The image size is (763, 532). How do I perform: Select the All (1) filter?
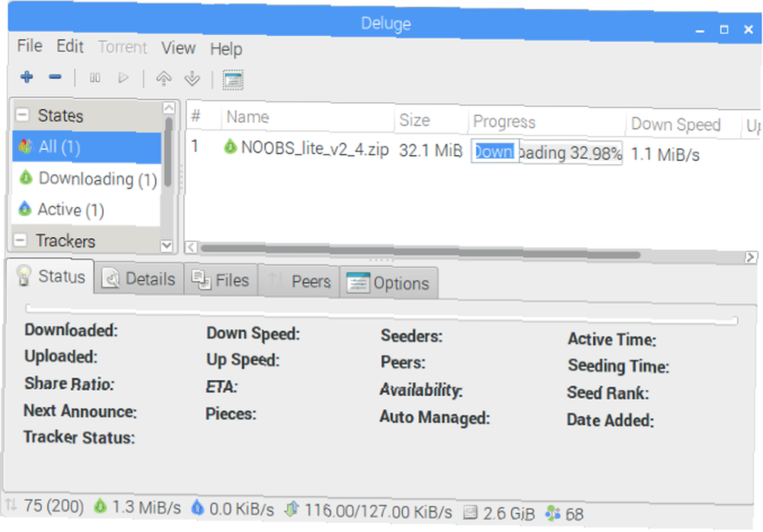(x=87, y=147)
